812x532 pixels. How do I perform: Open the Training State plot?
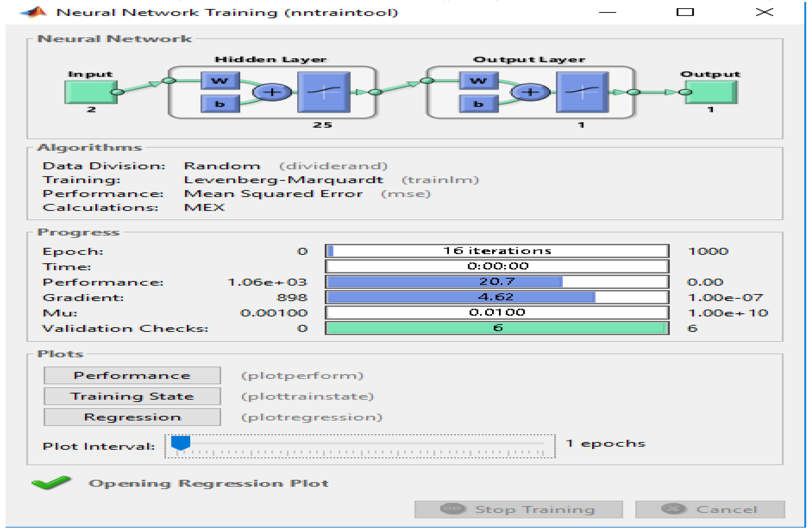point(132,396)
